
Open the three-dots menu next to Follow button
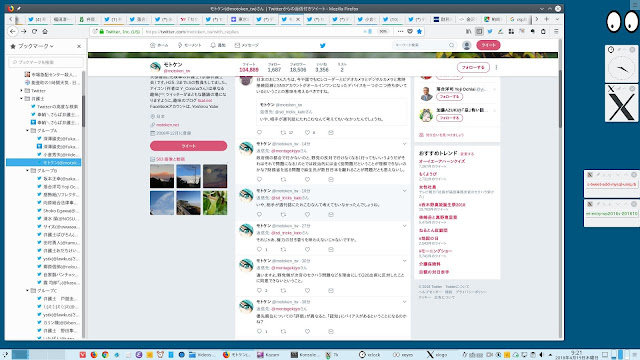tap(496, 67)
